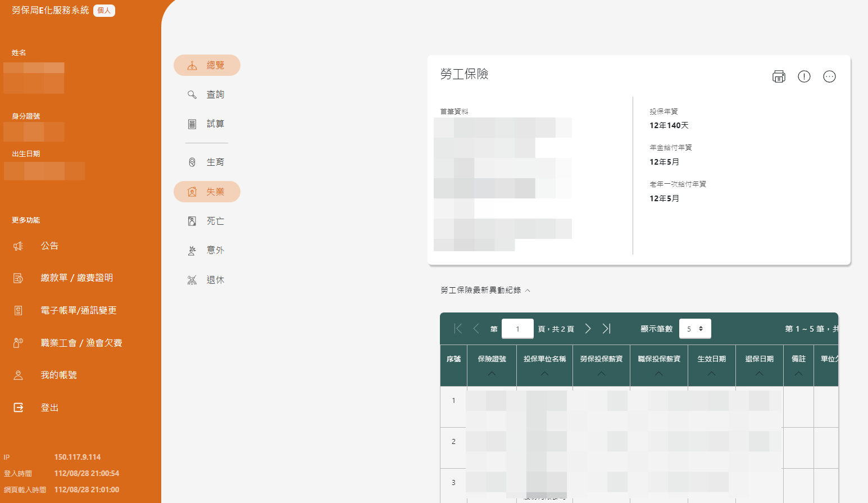Sort by 生效日期 column arrow
This screenshot has height=503, width=868.
[711, 374]
